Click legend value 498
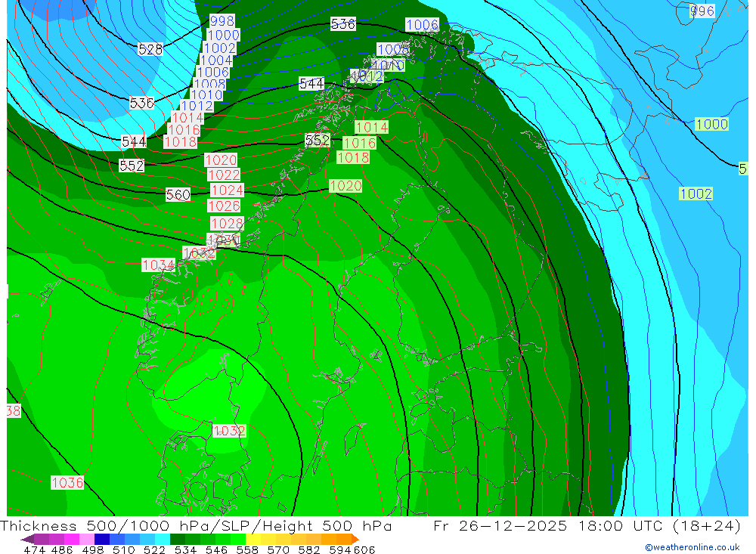Screen dimensions: 756x554 pyautogui.click(x=92, y=549)
